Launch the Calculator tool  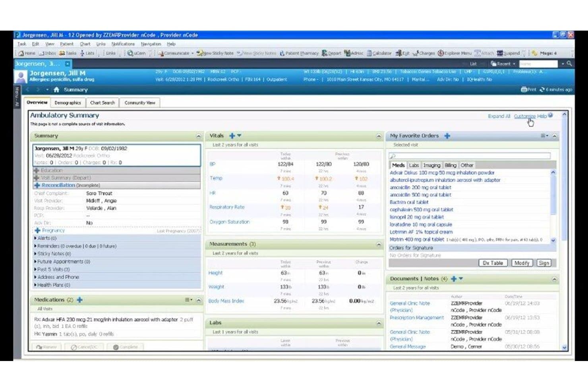(x=379, y=53)
